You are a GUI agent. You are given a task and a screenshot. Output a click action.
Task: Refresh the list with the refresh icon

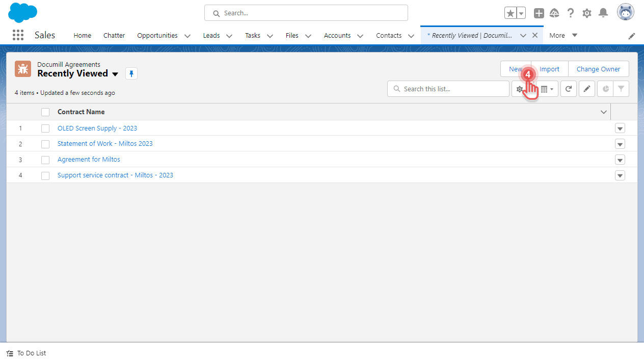568,89
